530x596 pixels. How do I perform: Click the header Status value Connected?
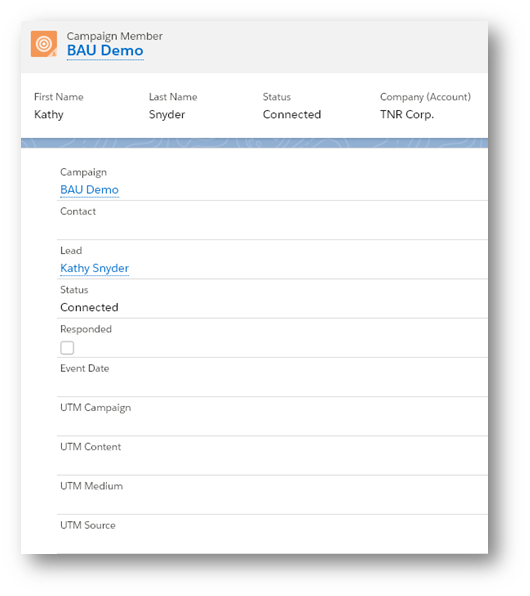[x=292, y=114]
